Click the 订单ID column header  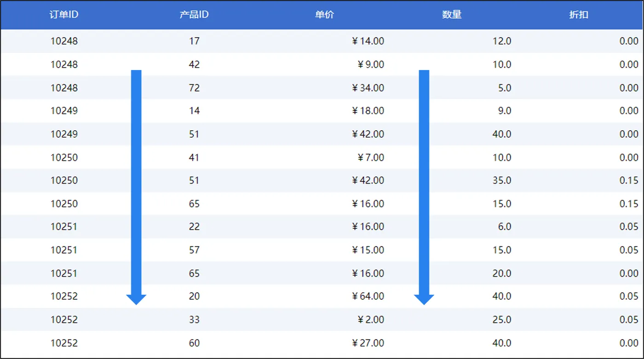coord(64,15)
